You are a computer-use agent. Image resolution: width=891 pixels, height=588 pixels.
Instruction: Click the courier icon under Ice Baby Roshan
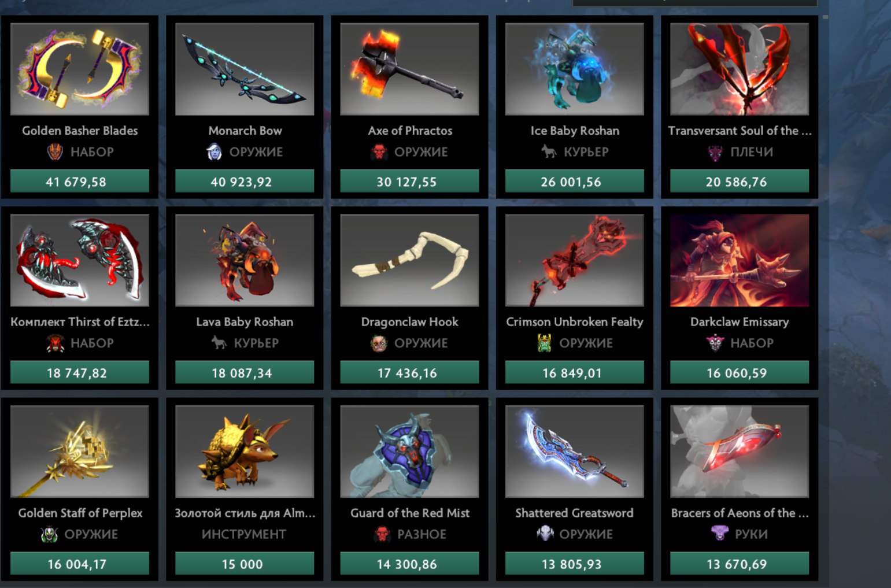click(549, 152)
